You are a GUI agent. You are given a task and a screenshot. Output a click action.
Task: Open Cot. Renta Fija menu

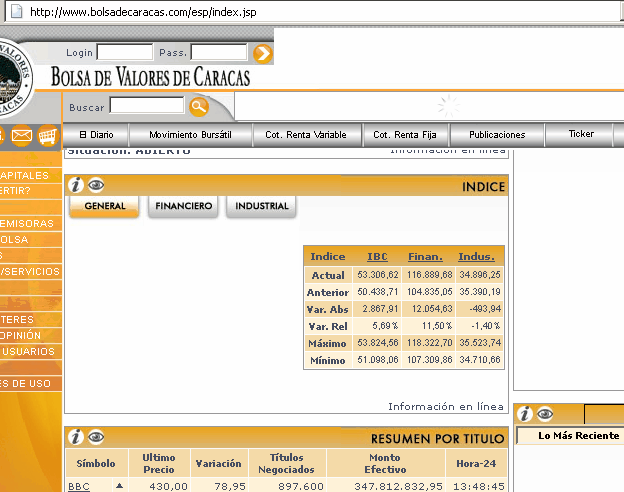tap(405, 135)
